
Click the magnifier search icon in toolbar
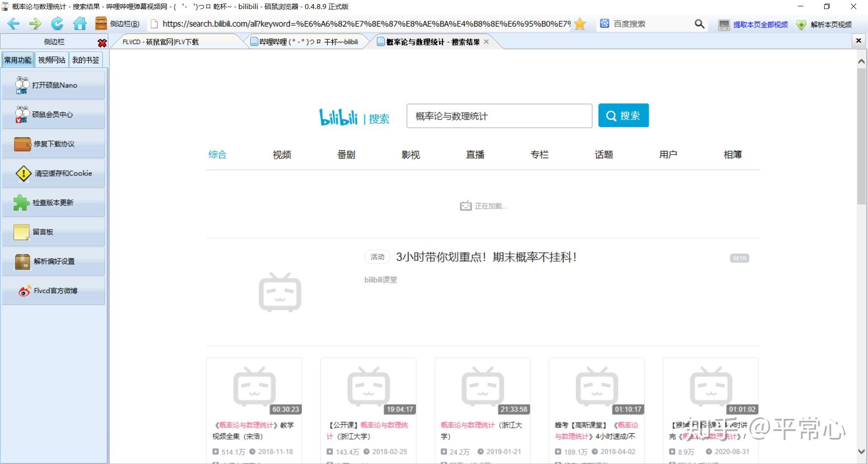(x=699, y=24)
